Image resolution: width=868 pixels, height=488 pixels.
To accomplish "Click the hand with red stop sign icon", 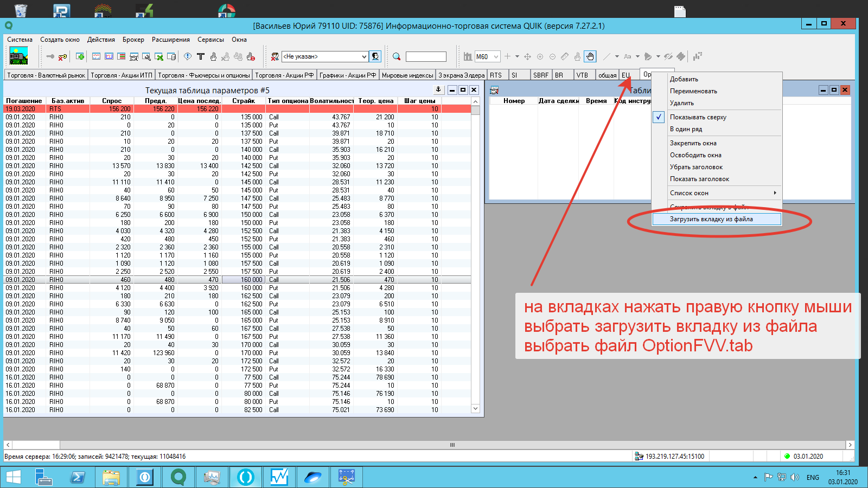I will 251,56.
